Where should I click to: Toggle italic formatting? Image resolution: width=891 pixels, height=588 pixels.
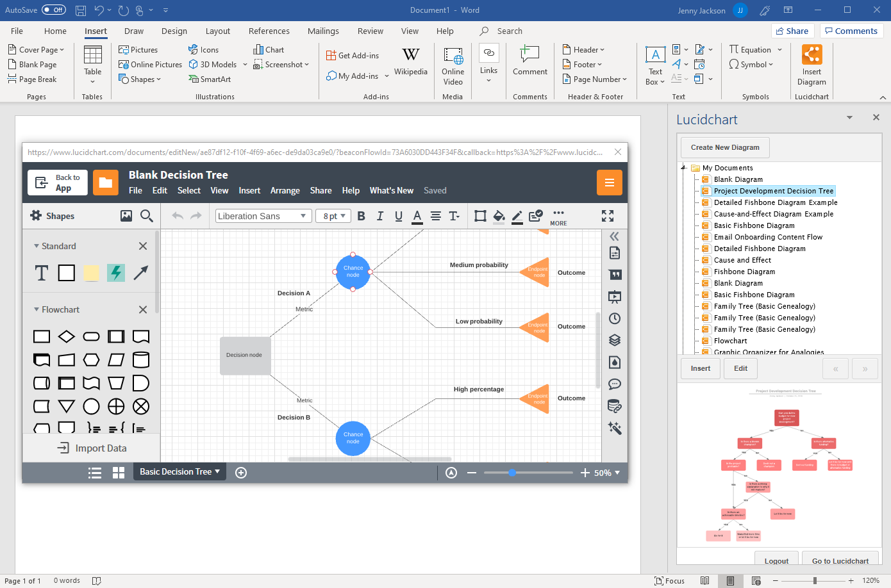379,216
